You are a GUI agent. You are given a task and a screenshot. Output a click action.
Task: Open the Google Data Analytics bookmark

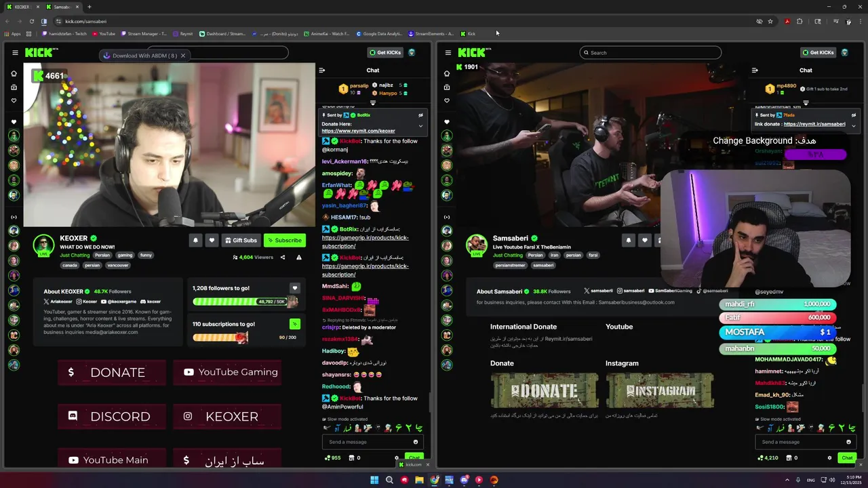[x=379, y=33]
